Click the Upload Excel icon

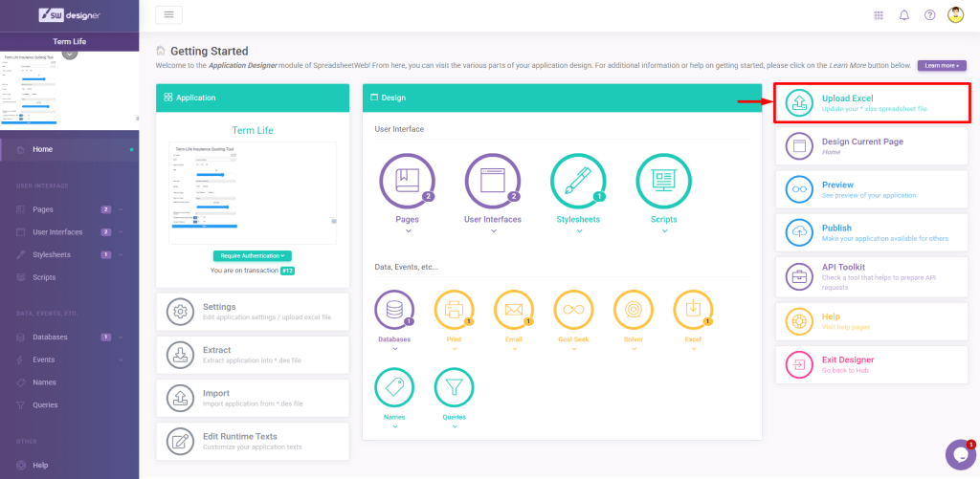pyautogui.click(x=798, y=103)
